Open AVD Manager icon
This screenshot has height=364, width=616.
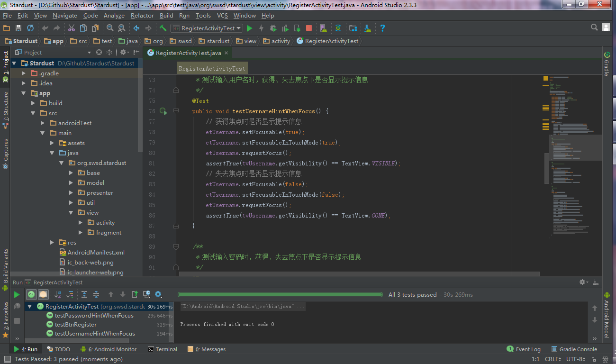pos(323,28)
